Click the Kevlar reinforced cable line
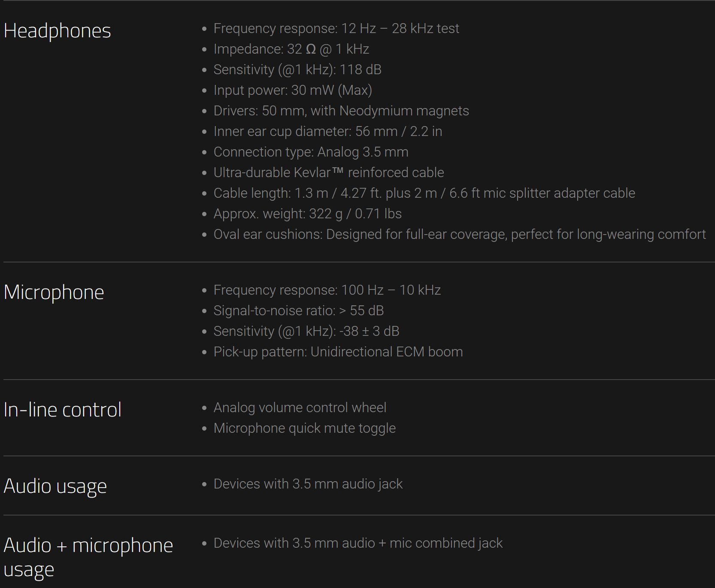715x588 pixels. coord(328,173)
